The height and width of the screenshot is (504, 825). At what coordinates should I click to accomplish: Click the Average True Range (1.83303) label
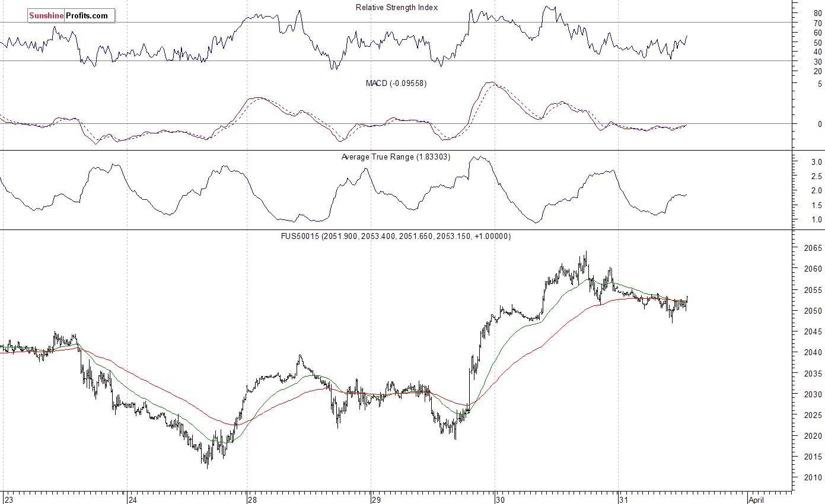point(396,157)
